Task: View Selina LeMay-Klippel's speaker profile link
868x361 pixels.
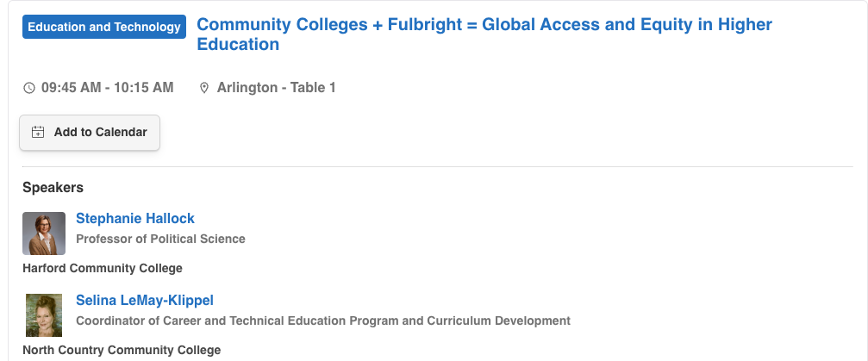Action: [x=145, y=300]
